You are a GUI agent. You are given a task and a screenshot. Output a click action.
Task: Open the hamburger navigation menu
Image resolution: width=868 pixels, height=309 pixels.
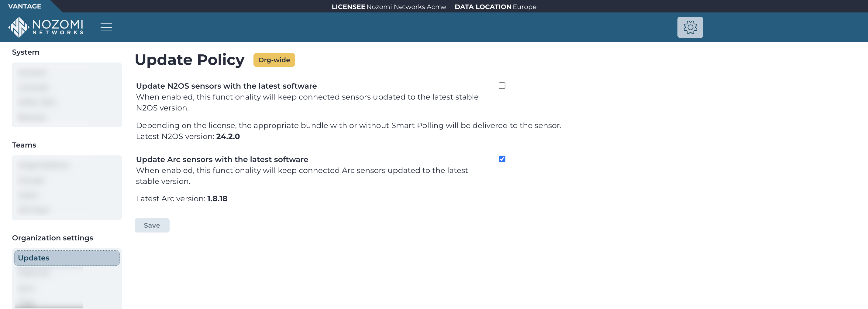[x=106, y=27]
